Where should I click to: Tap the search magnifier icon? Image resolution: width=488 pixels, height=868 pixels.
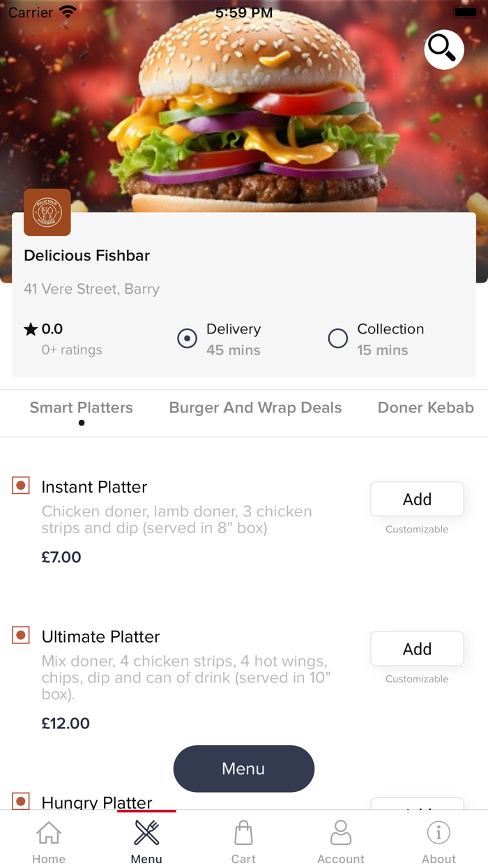point(443,50)
